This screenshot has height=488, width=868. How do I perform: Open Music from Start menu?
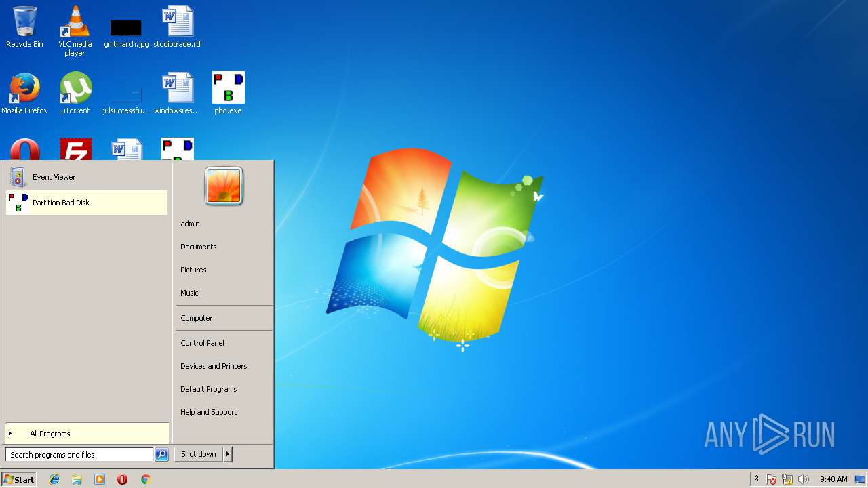tap(189, 293)
